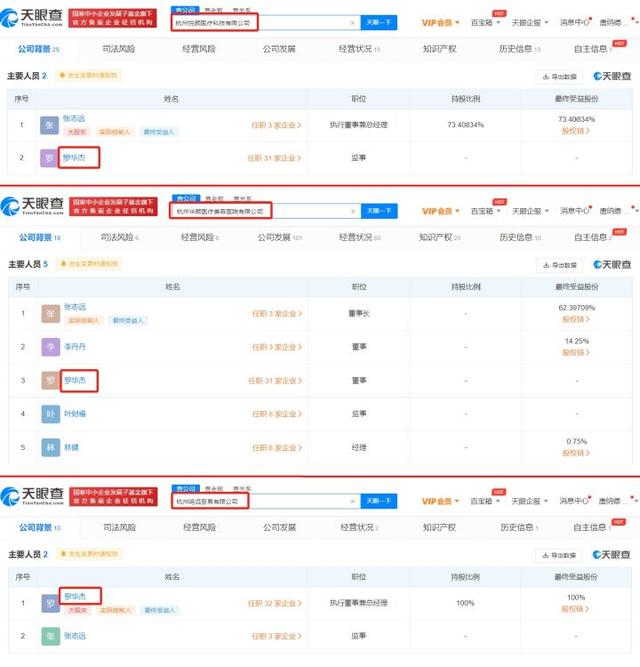
Task: Switch to the 经营风险 tab in the top screenshot
Action: (x=199, y=49)
